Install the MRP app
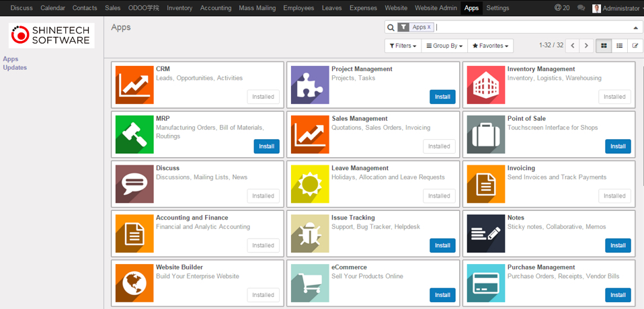Image resolution: width=644 pixels, height=309 pixels. pos(267,146)
